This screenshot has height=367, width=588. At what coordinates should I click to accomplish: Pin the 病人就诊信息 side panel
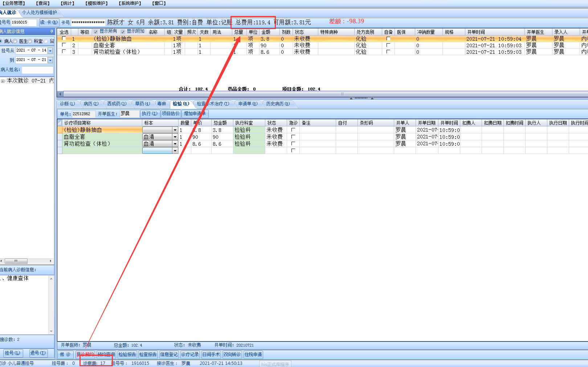tap(52, 31)
